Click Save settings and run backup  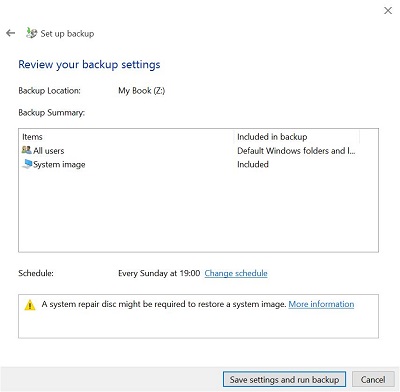pyautogui.click(x=284, y=379)
